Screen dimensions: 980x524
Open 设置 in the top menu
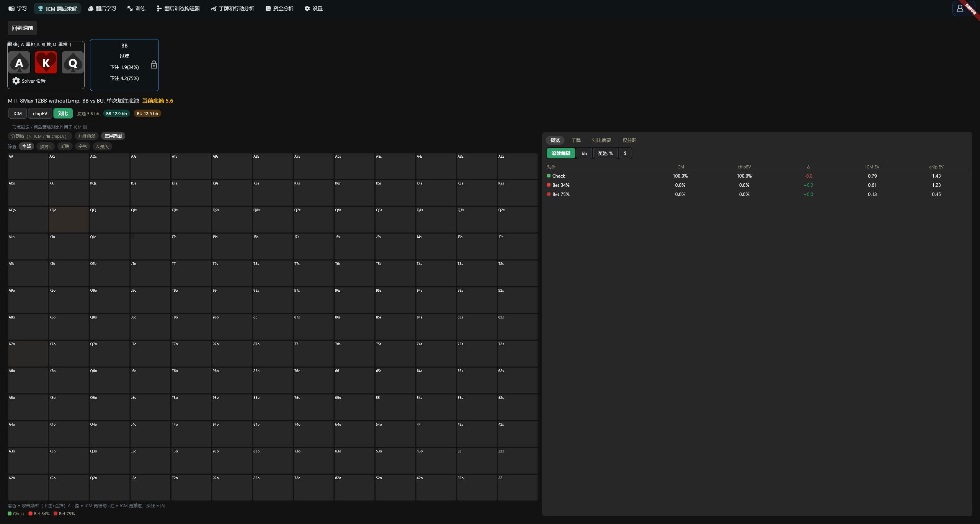(314, 8)
